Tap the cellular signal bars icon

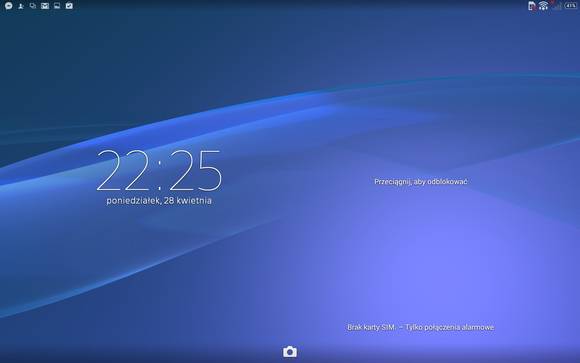(557, 6)
